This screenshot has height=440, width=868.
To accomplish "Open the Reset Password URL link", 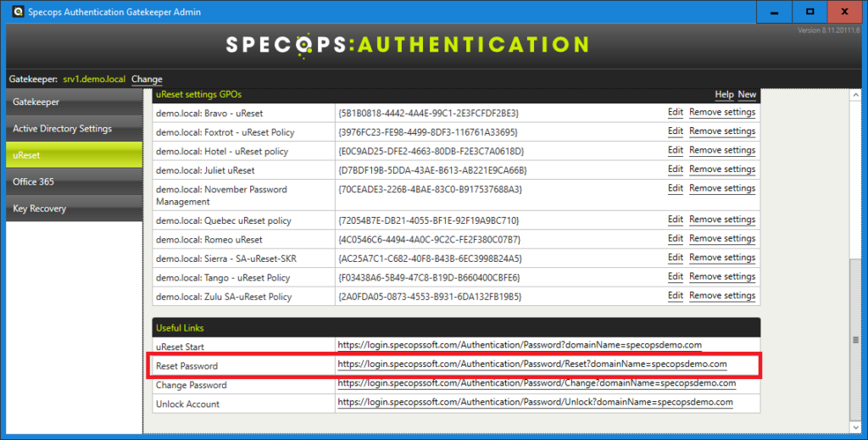I will pyautogui.click(x=532, y=365).
